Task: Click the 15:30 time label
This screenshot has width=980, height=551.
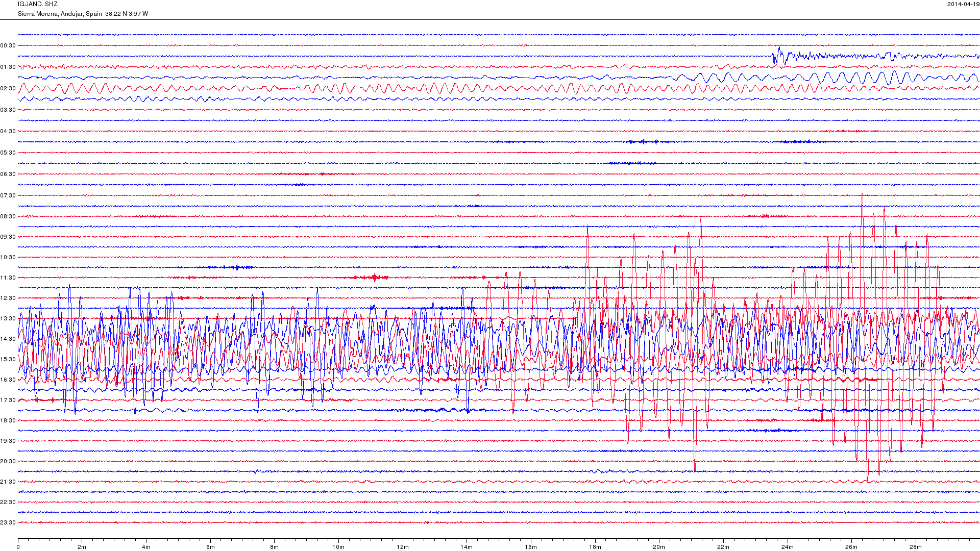Action: 8,360
